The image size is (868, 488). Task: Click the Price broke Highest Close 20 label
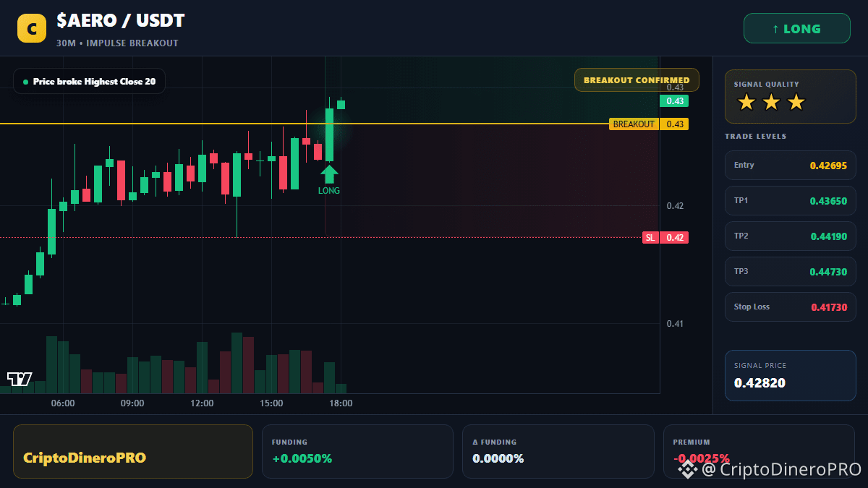(89, 82)
